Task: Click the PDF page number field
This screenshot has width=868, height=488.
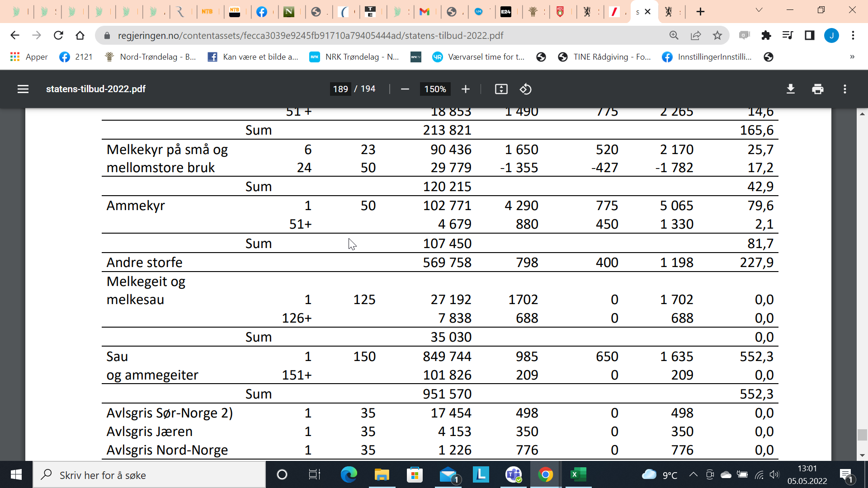Action: tap(340, 89)
